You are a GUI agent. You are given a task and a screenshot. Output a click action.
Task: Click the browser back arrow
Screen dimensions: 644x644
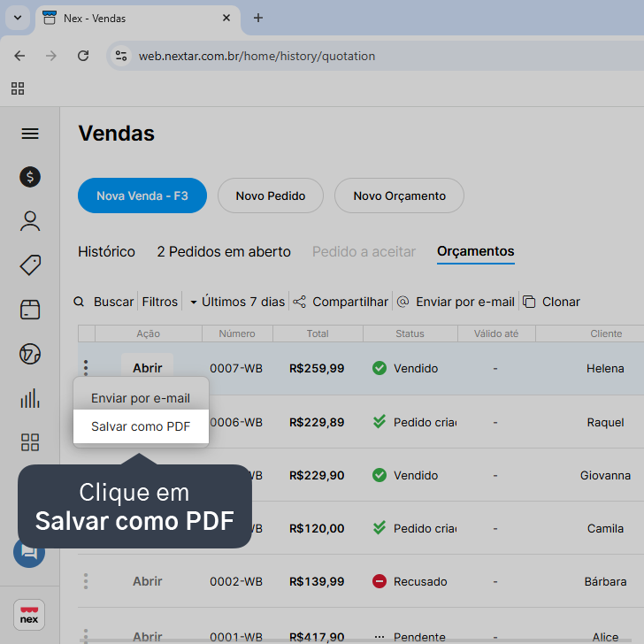(x=19, y=56)
